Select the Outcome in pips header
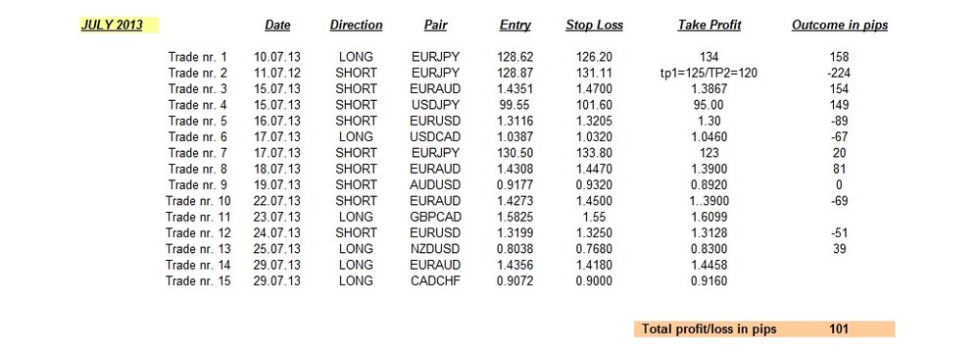Image resolution: width=980 pixels, height=354 pixels. point(840,25)
